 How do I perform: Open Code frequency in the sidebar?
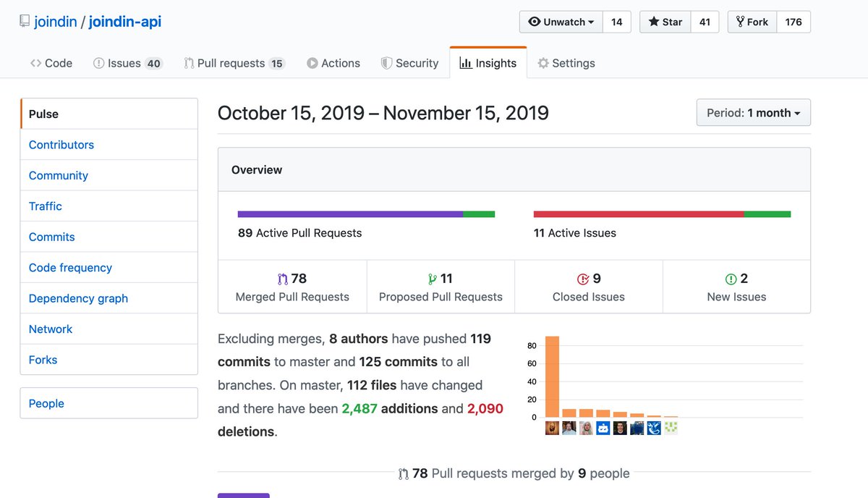point(109,268)
